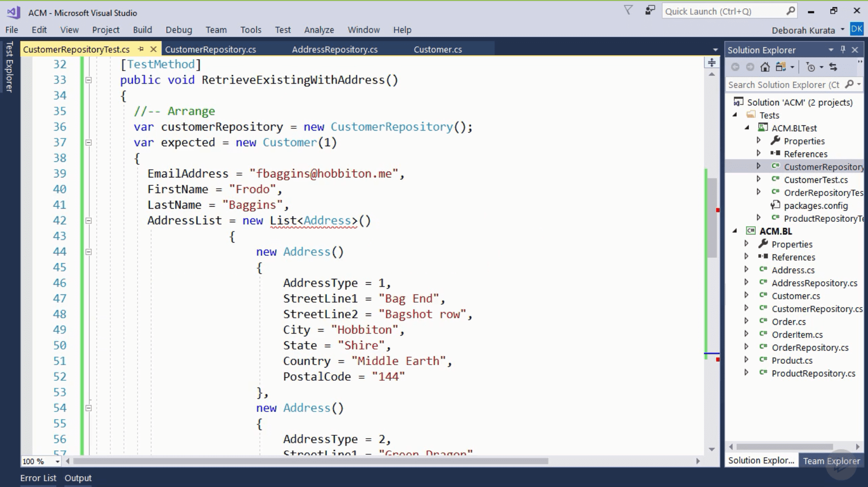Pin the Solution Explorer panel

pos(842,50)
